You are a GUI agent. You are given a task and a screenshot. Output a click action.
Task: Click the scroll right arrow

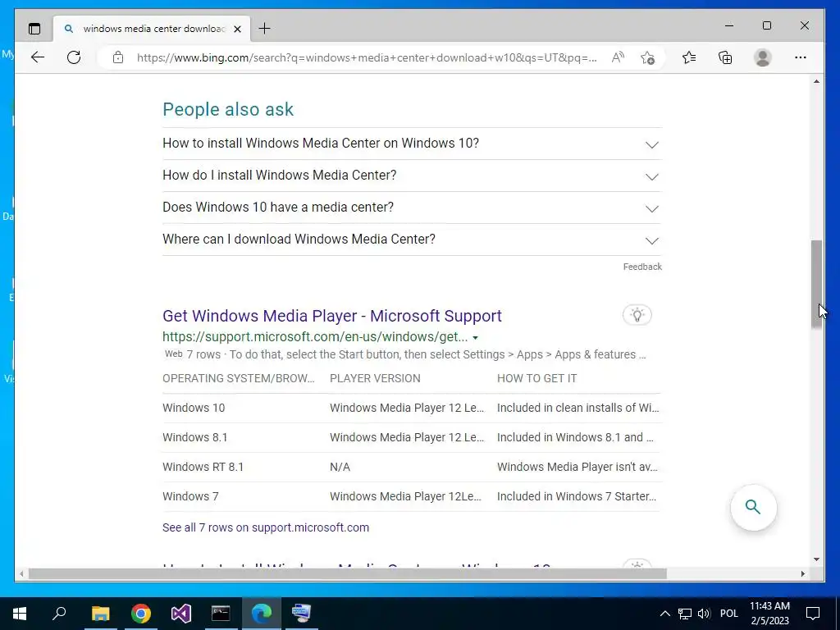click(x=802, y=573)
